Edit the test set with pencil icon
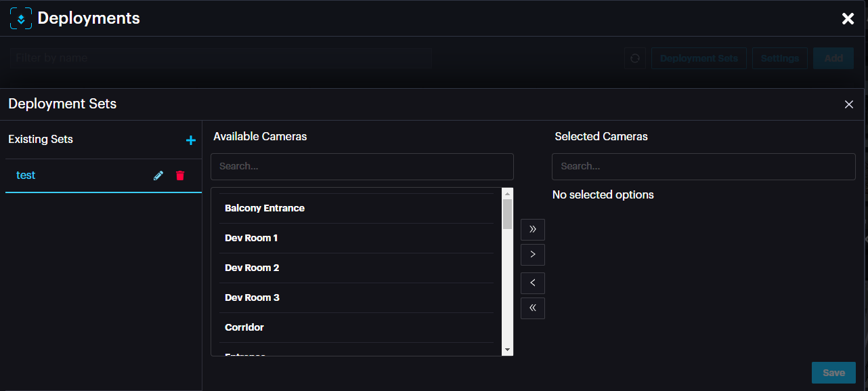The image size is (868, 391). [158, 176]
